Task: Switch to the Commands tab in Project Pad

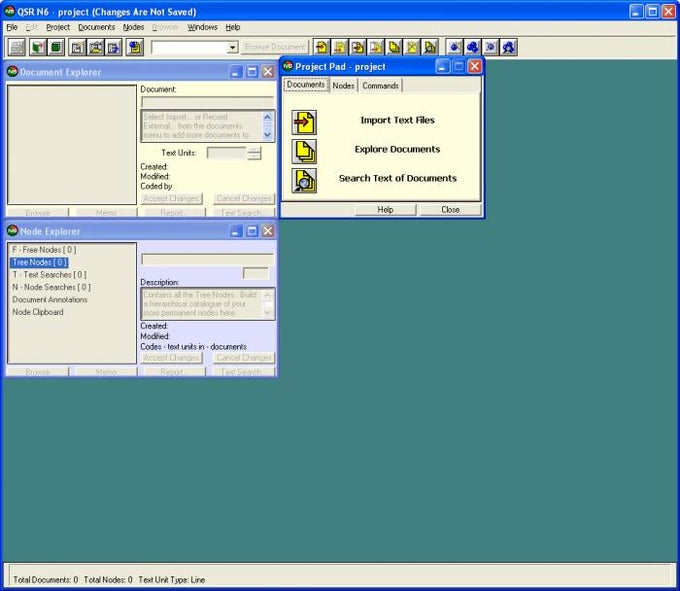Action: 380,86
